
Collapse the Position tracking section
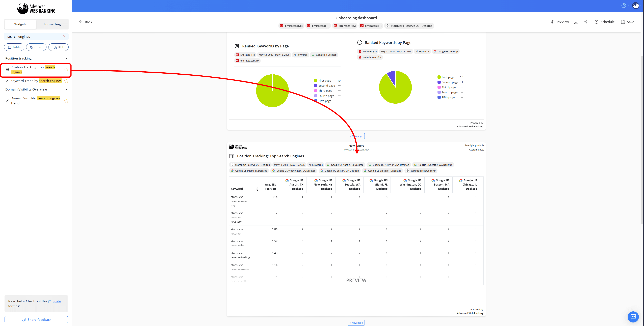point(66,58)
